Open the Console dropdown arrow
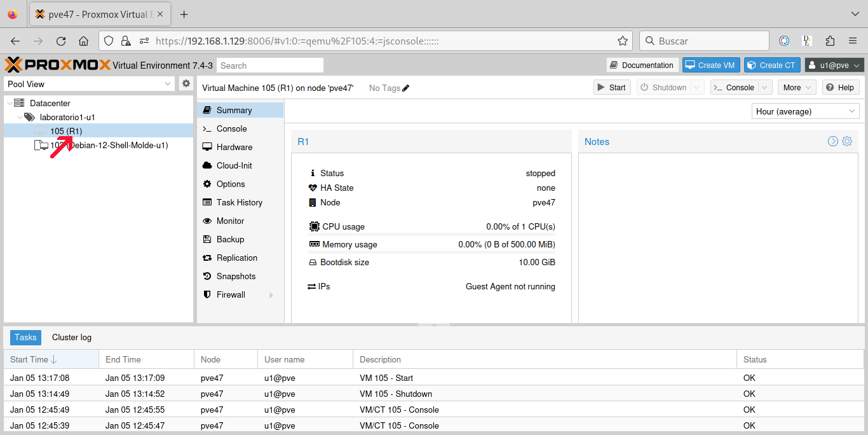The width and height of the screenshot is (868, 435). (x=765, y=88)
